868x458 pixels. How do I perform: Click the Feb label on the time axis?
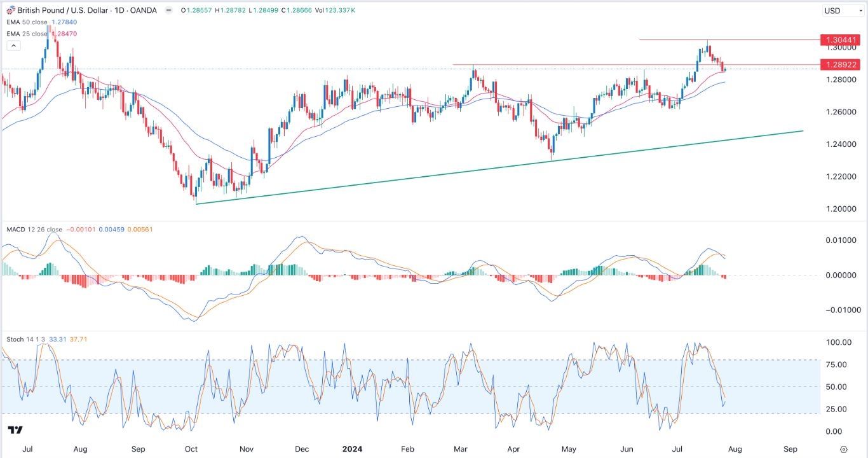click(x=407, y=448)
